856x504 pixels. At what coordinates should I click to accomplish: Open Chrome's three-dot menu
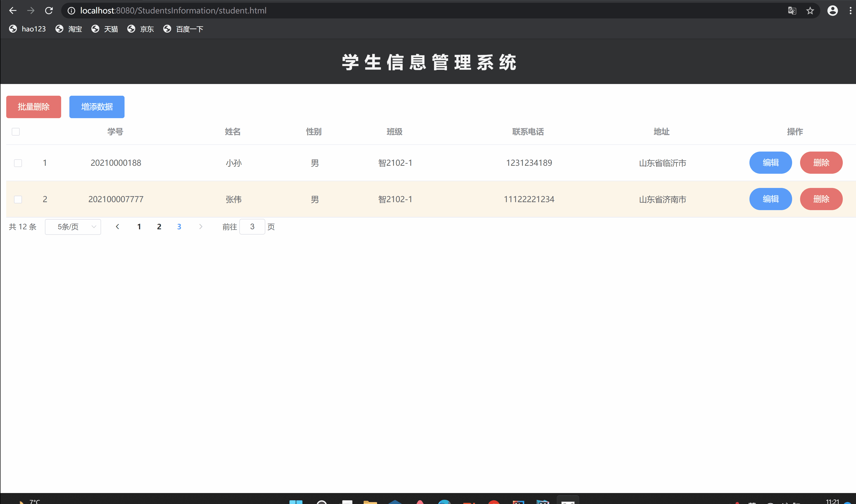(850, 10)
